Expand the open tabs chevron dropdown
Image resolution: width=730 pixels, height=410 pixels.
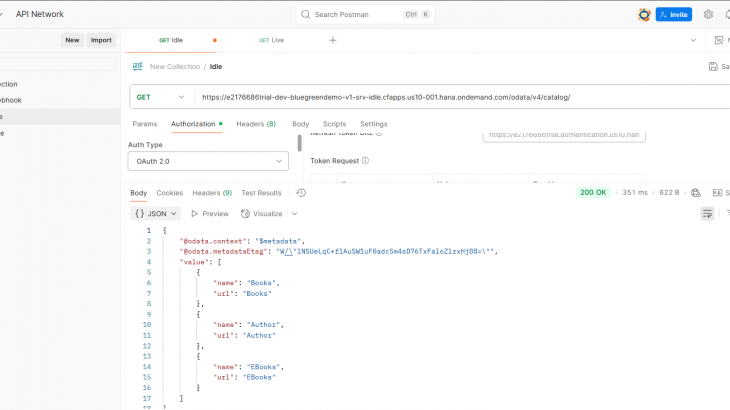pos(693,40)
